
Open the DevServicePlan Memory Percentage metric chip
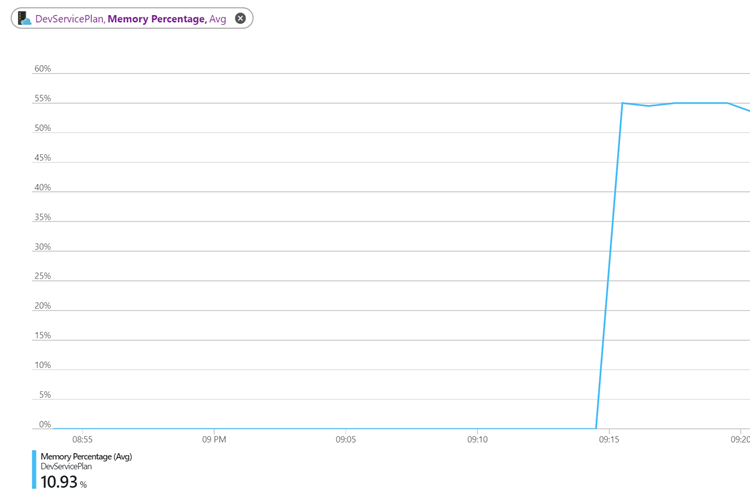(130, 18)
